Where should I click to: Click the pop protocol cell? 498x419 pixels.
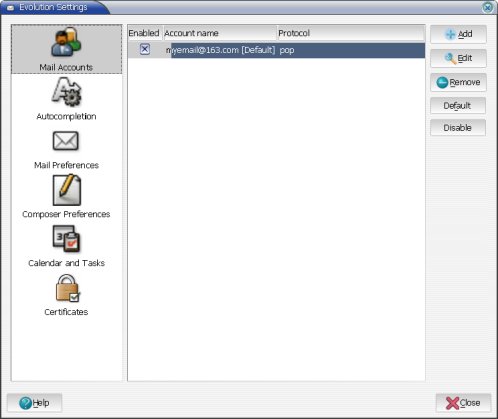(287, 50)
